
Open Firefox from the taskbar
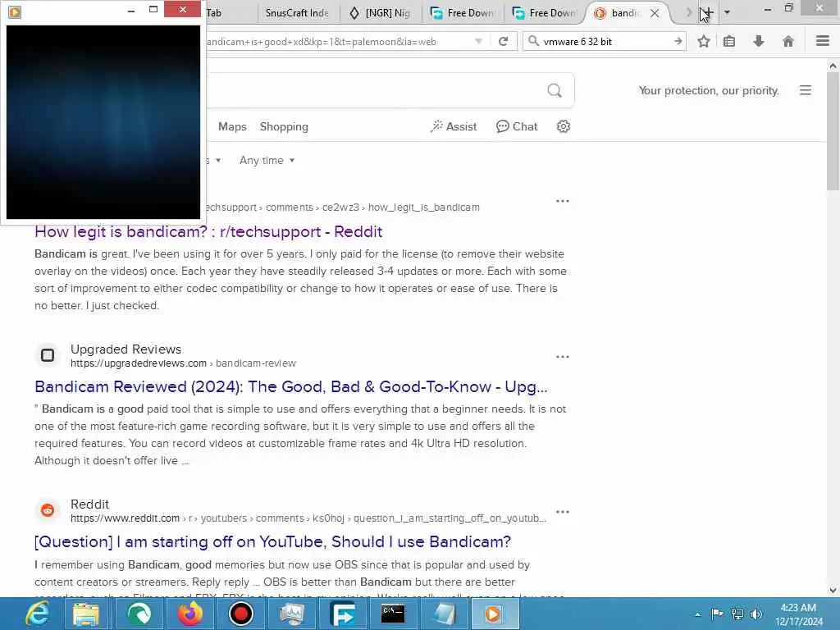click(189, 614)
